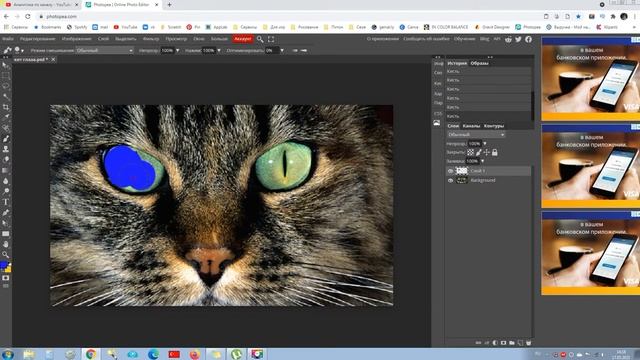Viewport: 640px width, 360px height.
Task: Toggle lock all padlock icon
Action: [x=495, y=152]
